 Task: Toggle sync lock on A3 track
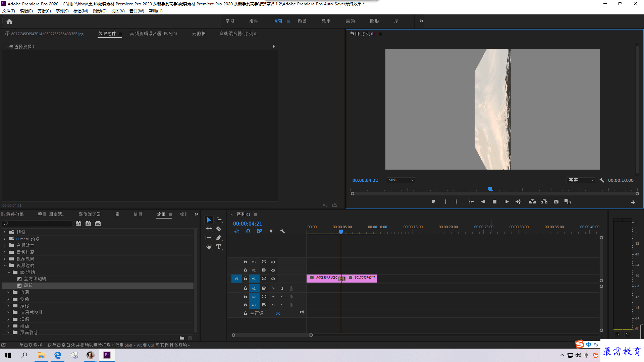click(x=264, y=305)
